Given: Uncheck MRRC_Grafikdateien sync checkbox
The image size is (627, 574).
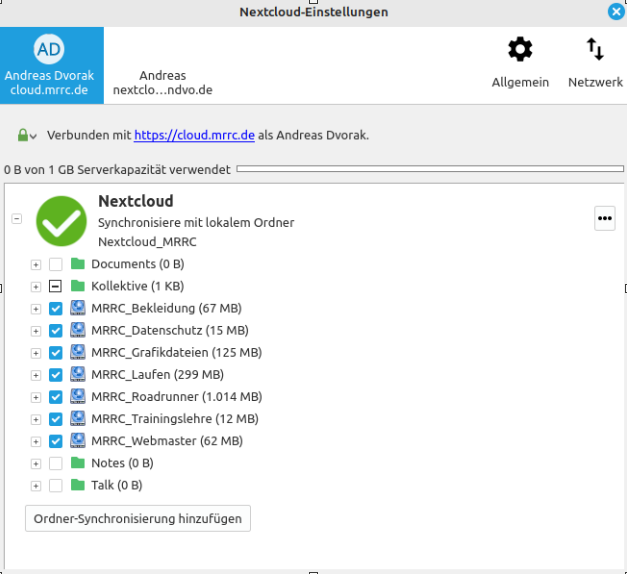Looking at the screenshot, I should pos(56,353).
